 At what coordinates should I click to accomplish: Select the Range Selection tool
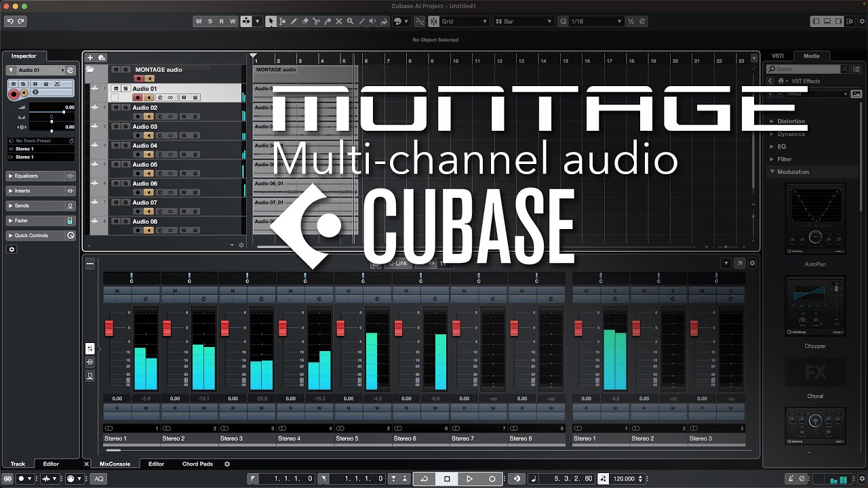pyautogui.click(x=282, y=22)
